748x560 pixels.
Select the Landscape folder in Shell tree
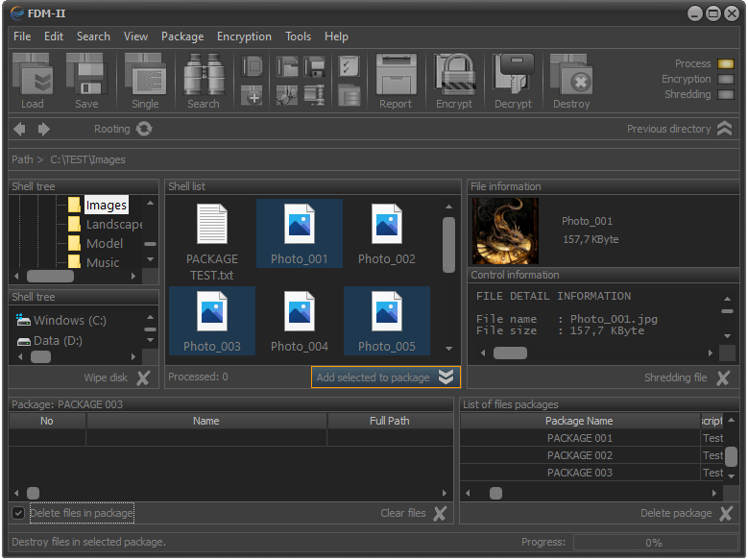pyautogui.click(x=105, y=225)
